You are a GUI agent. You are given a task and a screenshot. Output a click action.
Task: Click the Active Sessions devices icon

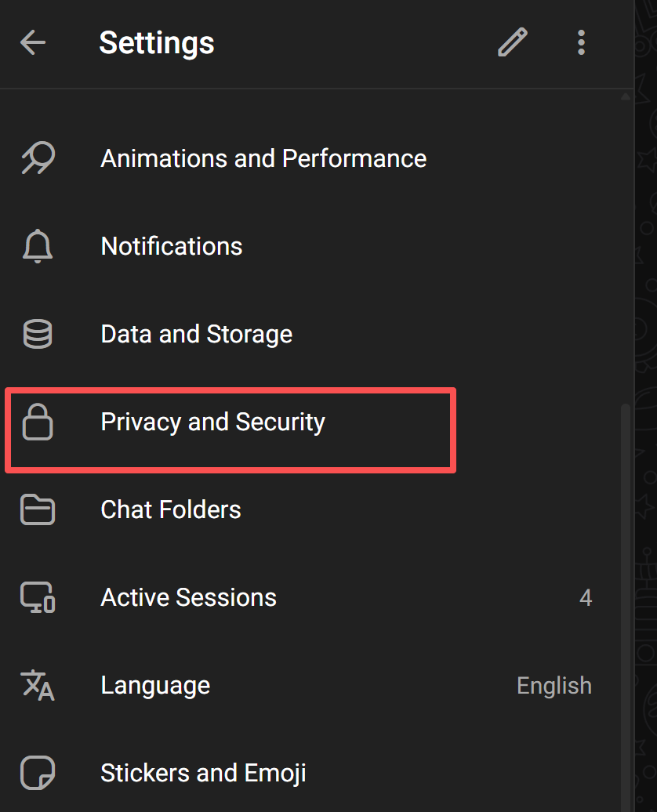(x=38, y=598)
